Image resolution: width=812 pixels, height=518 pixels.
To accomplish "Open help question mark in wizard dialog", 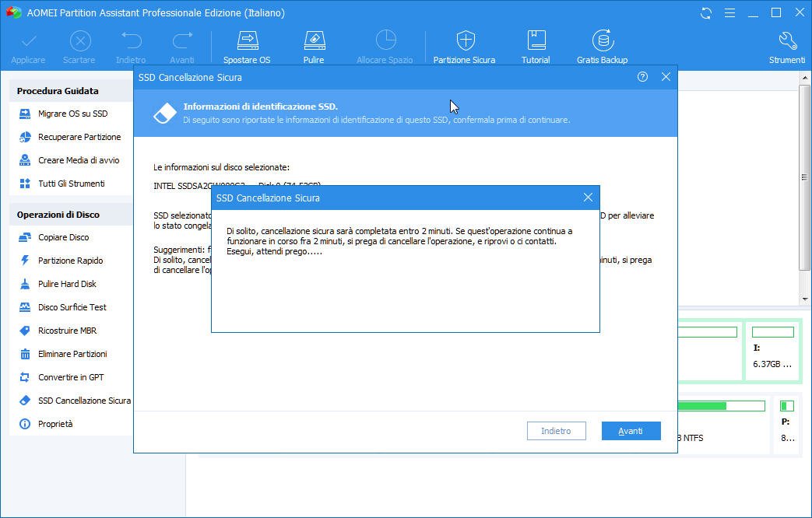I will (x=642, y=77).
